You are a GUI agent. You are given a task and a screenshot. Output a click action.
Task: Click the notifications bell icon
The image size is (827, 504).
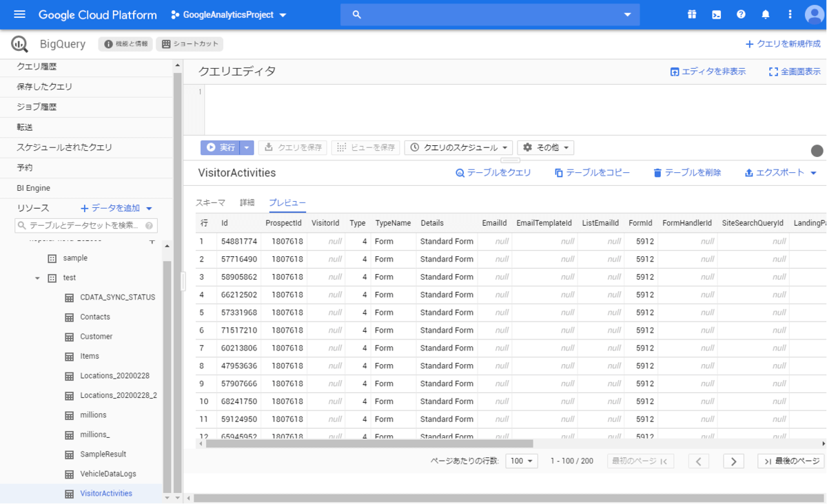coord(766,14)
